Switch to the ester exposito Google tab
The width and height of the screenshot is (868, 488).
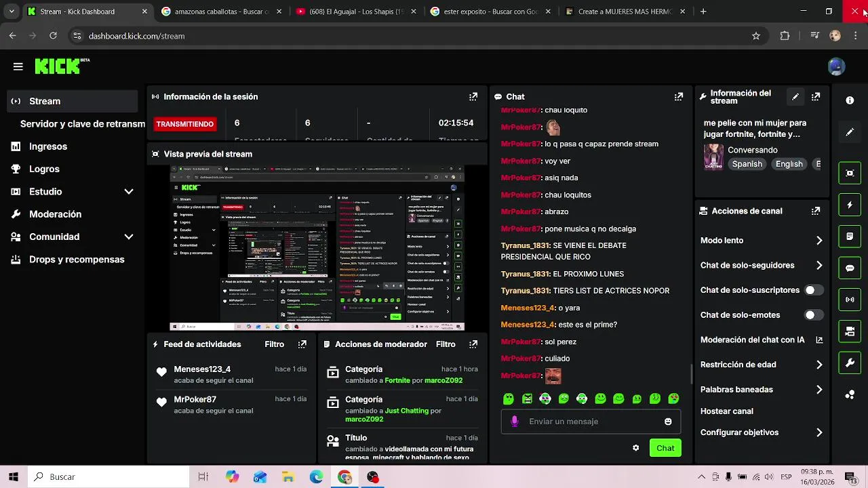point(491,12)
